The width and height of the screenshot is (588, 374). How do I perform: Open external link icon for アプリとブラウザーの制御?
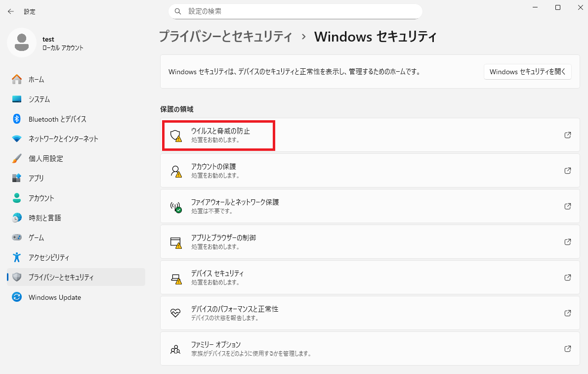pyautogui.click(x=568, y=242)
